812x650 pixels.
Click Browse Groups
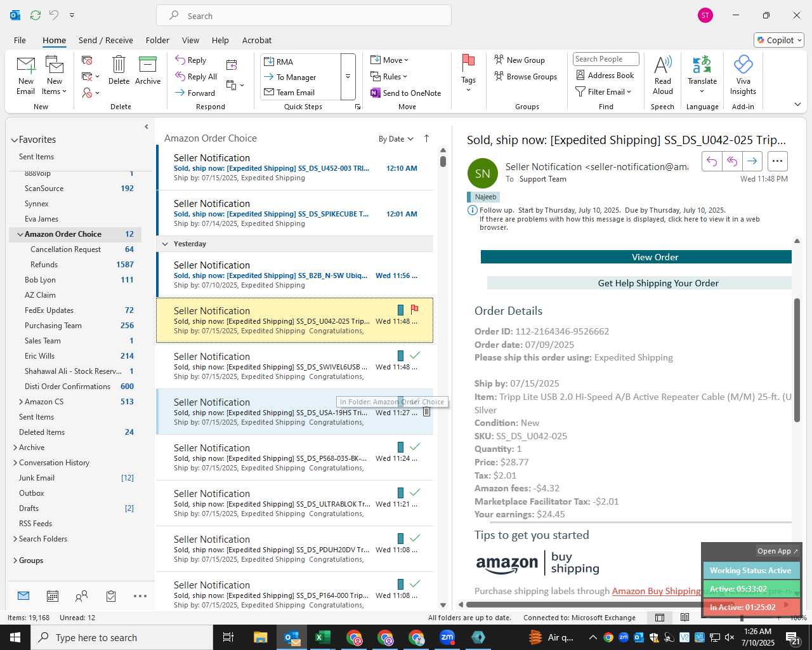pos(525,76)
